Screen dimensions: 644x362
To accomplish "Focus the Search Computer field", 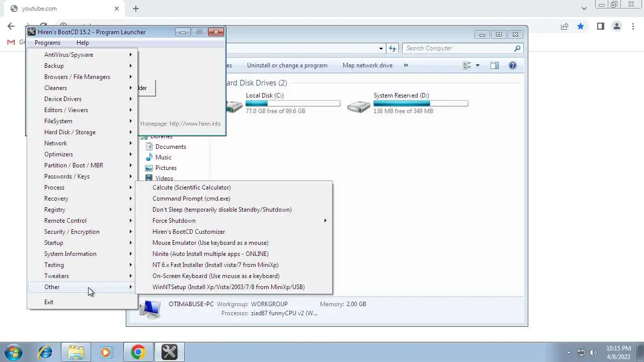I will pyautogui.click(x=462, y=48).
